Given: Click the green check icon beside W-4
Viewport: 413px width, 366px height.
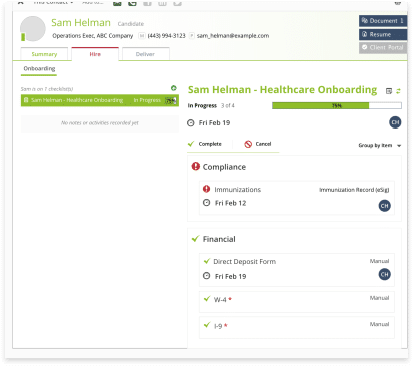Looking at the screenshot, I should [x=207, y=298].
